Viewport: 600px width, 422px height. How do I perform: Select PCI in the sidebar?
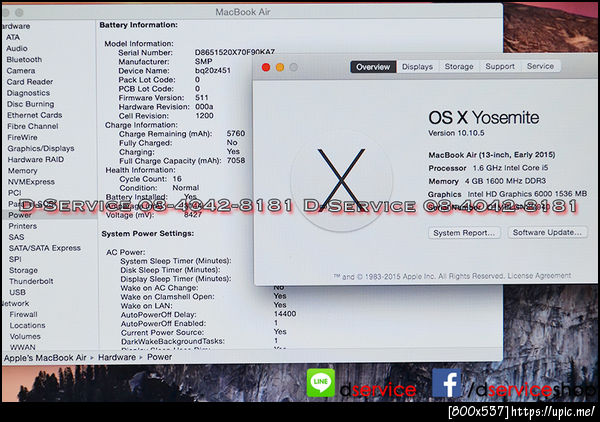[x=15, y=193]
